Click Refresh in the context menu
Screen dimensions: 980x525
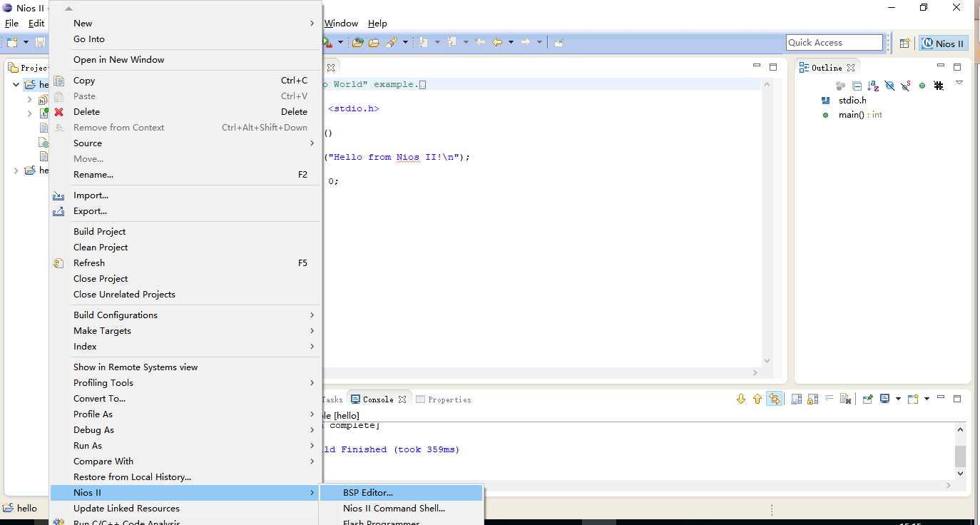click(185, 263)
